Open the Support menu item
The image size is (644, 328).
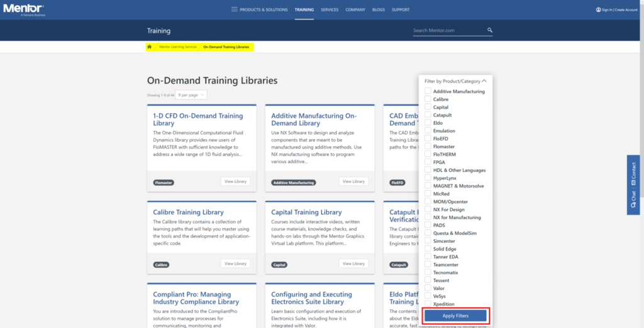tap(401, 9)
